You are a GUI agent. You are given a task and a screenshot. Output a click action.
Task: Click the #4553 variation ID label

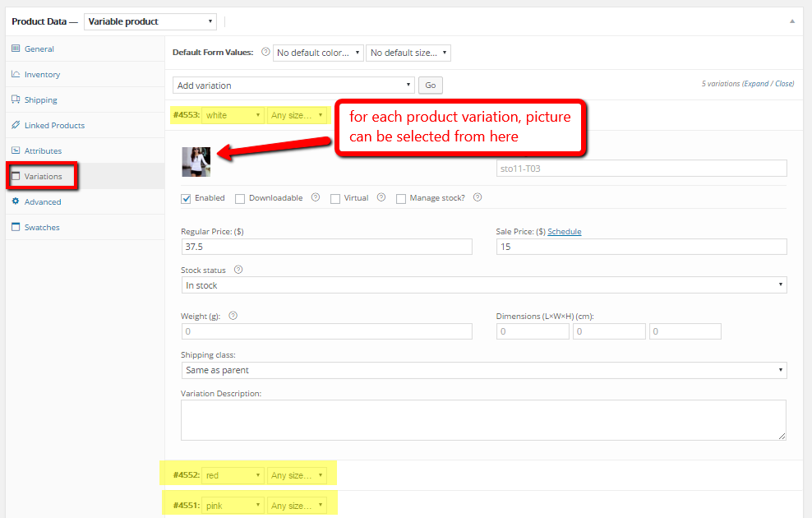(187, 115)
